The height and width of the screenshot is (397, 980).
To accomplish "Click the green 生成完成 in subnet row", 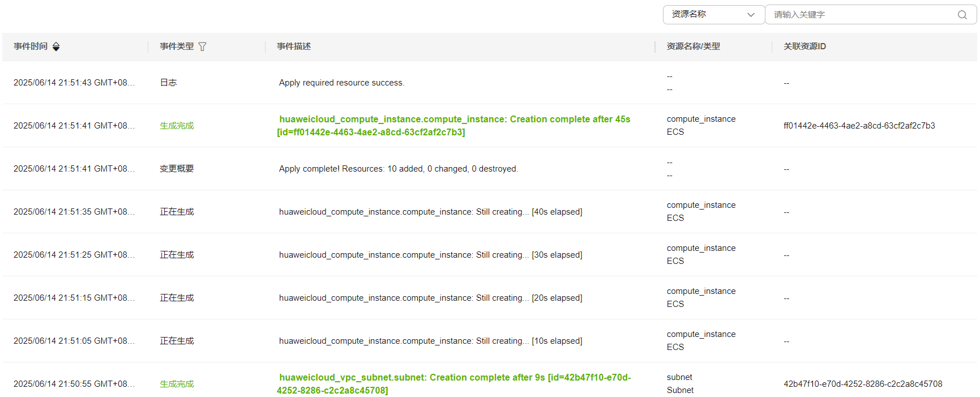I will click(177, 384).
